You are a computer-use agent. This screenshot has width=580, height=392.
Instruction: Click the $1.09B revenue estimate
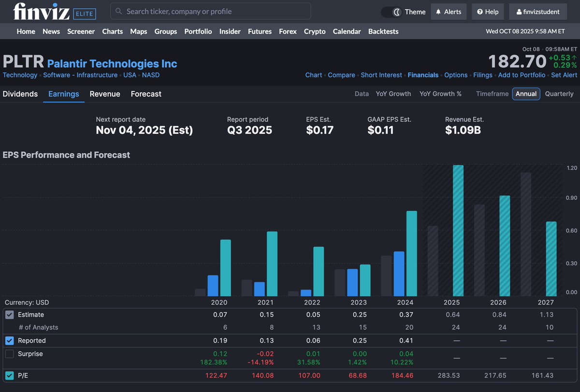(463, 130)
